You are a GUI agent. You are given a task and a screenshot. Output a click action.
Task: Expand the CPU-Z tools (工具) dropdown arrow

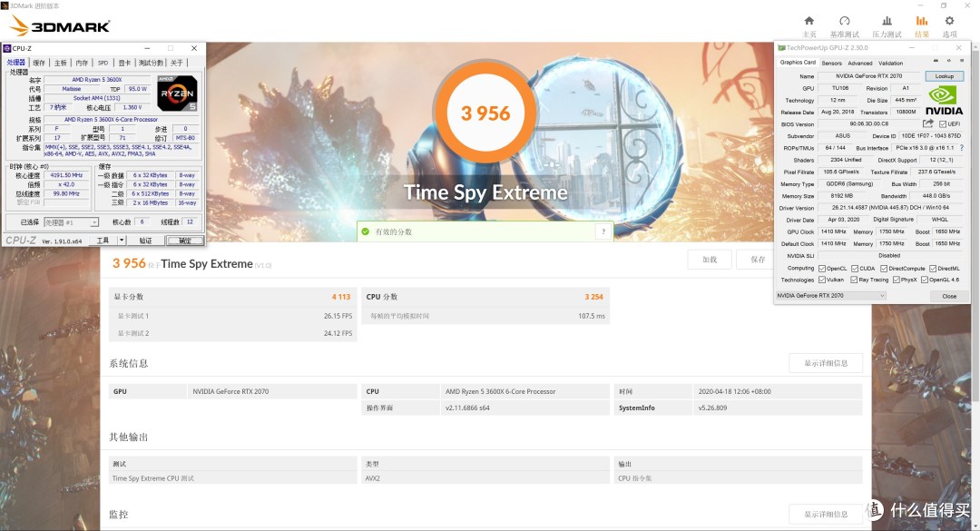click(x=122, y=241)
